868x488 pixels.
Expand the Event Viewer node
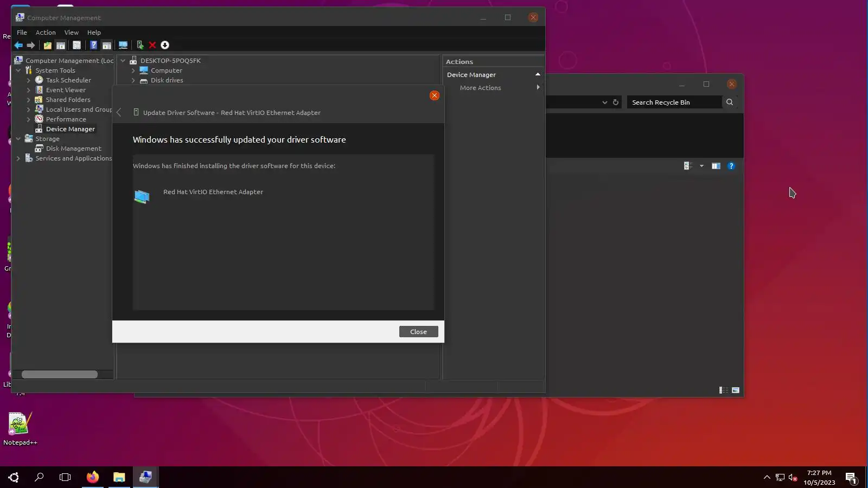click(29, 90)
